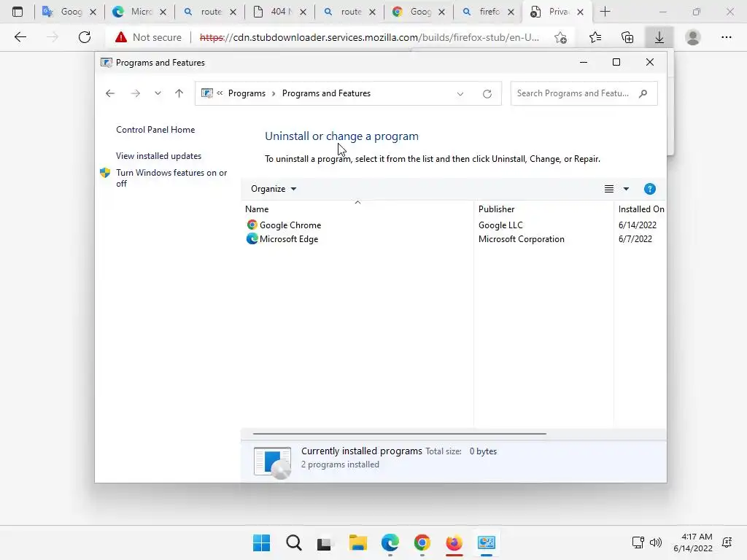Refresh the Programs and Features list
747x560 pixels.
487,94
